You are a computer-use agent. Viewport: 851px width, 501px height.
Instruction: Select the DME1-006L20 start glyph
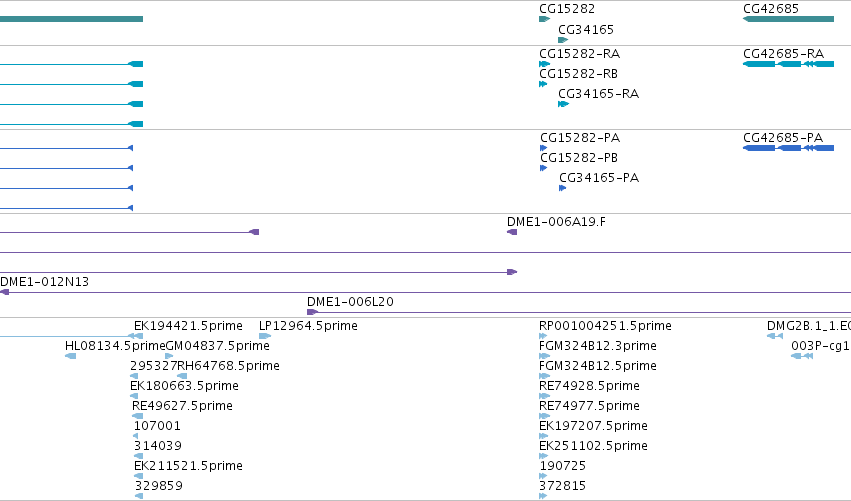[x=312, y=312]
